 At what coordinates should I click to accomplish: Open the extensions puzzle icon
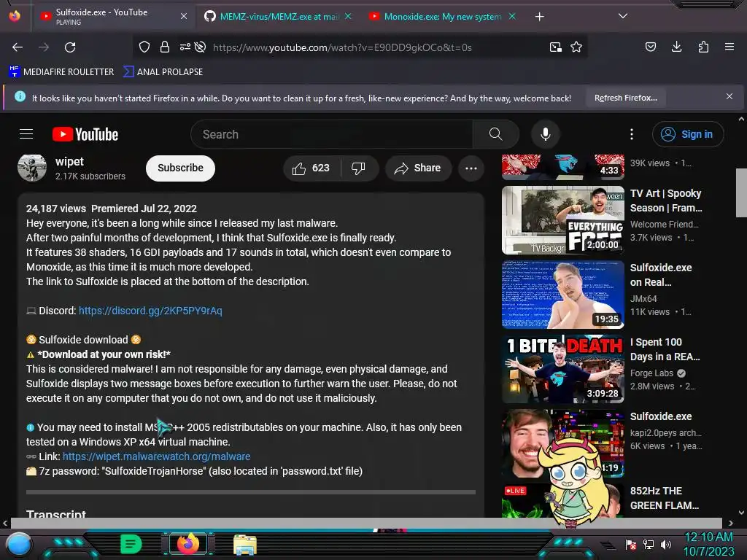703,47
